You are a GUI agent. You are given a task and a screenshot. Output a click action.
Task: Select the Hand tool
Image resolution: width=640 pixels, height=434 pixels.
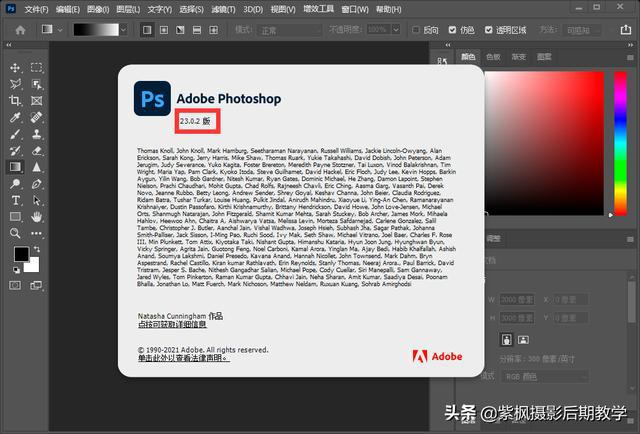(x=36, y=217)
